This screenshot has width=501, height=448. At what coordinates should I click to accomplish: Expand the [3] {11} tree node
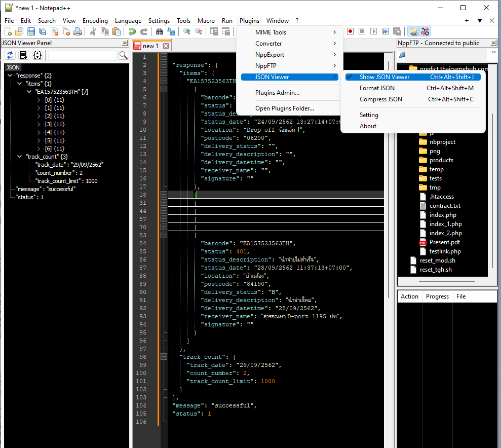click(x=39, y=124)
